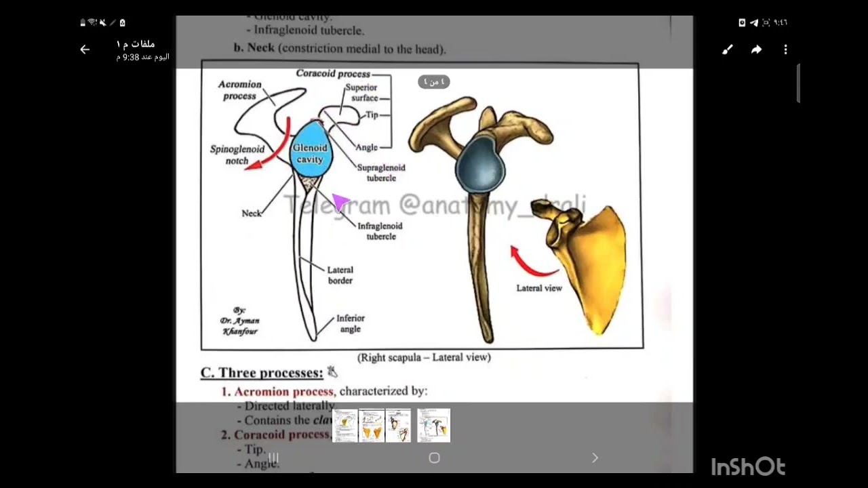The height and width of the screenshot is (488, 868).
Task: Tap the 'Neck' label in the diagram
Action: click(252, 213)
